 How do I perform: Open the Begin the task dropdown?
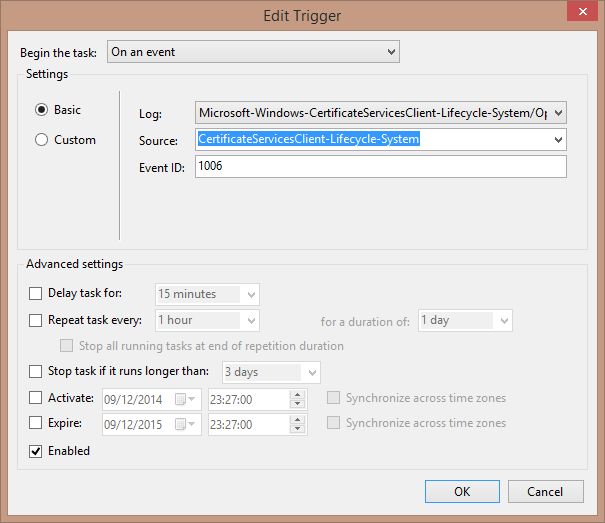point(254,52)
